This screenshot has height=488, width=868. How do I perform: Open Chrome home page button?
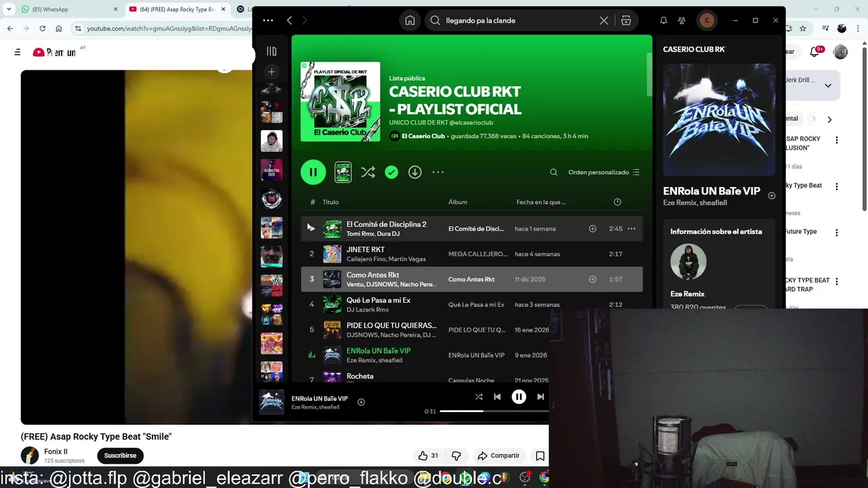point(59,28)
